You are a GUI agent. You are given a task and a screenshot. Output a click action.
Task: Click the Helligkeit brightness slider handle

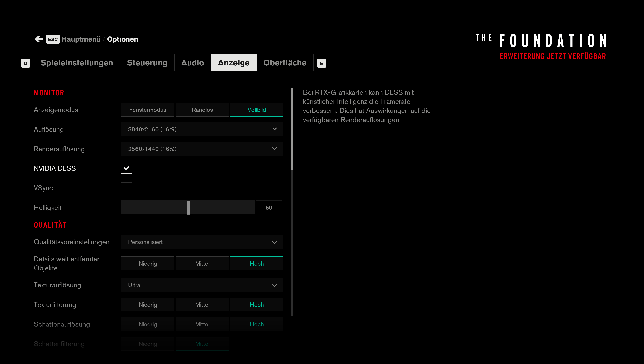pyautogui.click(x=188, y=208)
